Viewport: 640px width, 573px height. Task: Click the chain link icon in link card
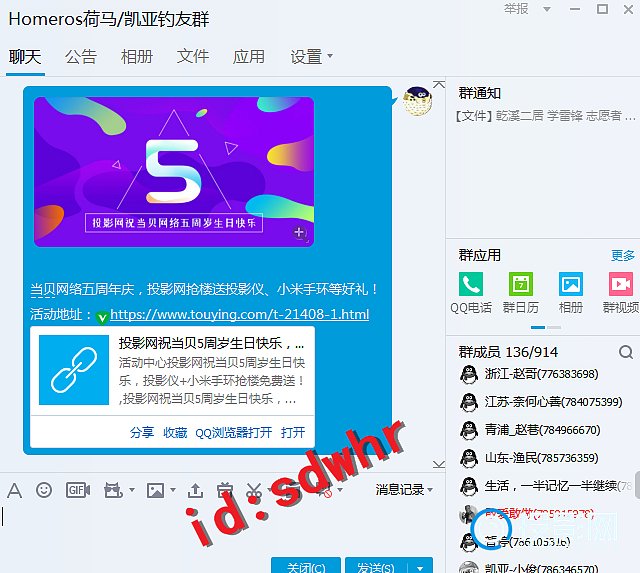(74, 370)
